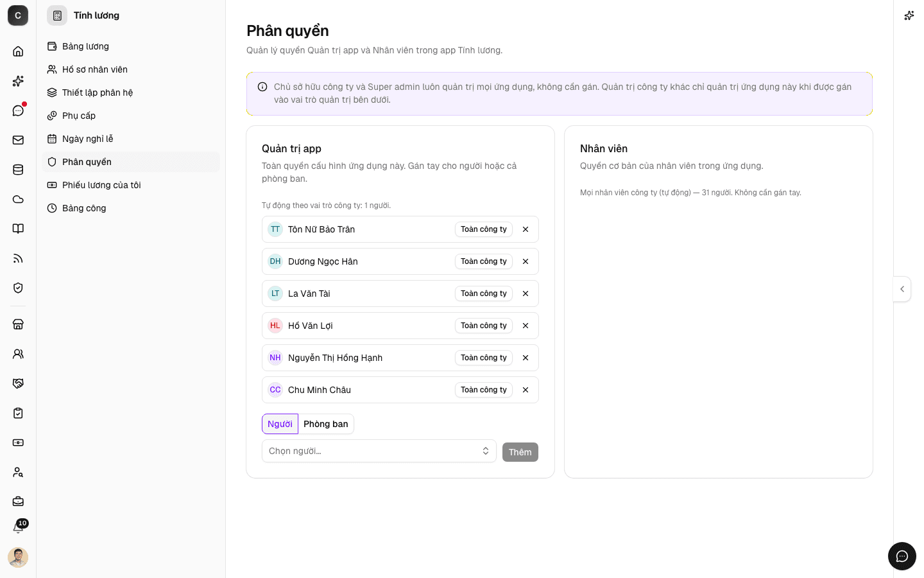Expand the collapsed right side panel chevron

[902, 289]
